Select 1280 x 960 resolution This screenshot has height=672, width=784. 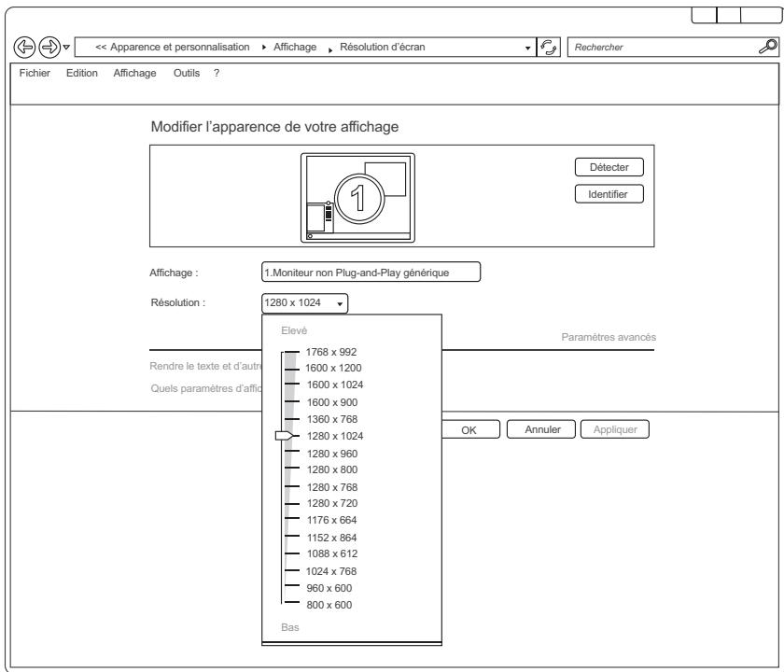point(332,454)
